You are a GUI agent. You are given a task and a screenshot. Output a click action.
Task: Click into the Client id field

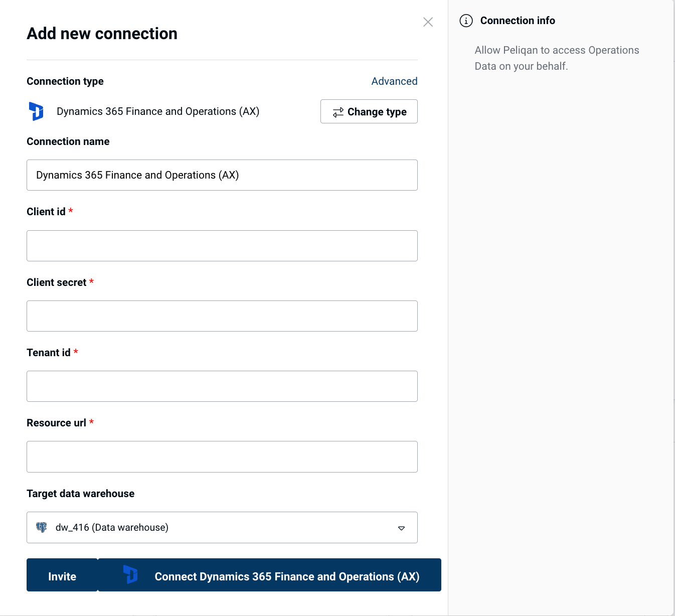[222, 246]
